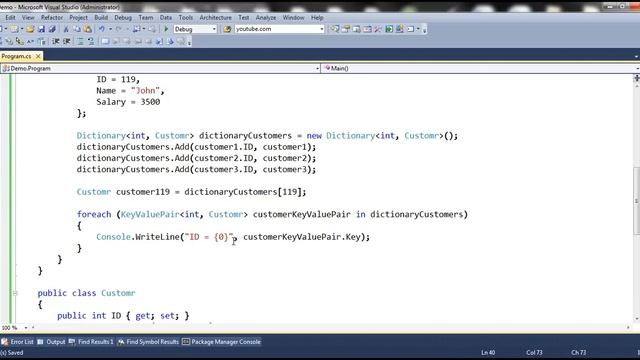Open the Debug configuration dropdown

[214, 29]
